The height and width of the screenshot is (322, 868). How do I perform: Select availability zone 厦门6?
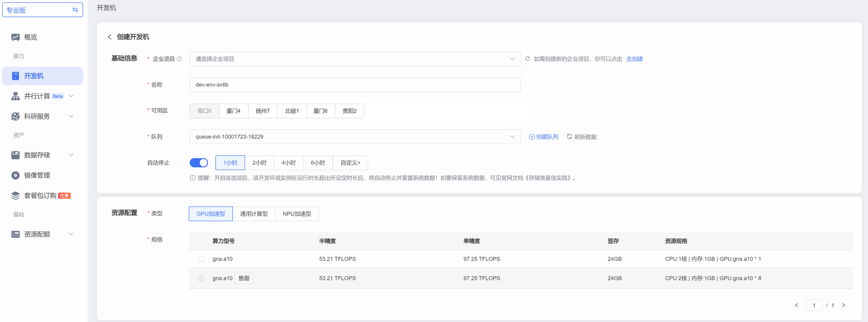(x=320, y=111)
